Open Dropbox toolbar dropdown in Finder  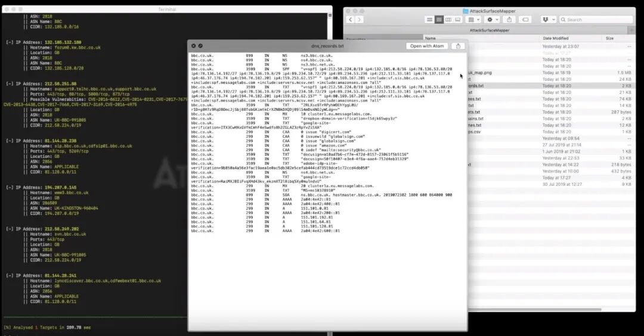549,20
